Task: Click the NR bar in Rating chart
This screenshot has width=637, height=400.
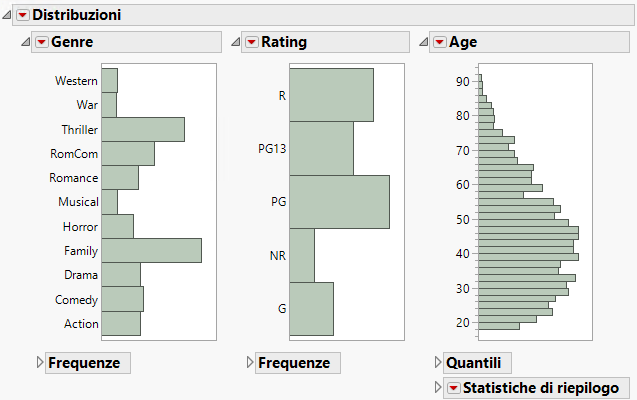Action: pyautogui.click(x=302, y=256)
